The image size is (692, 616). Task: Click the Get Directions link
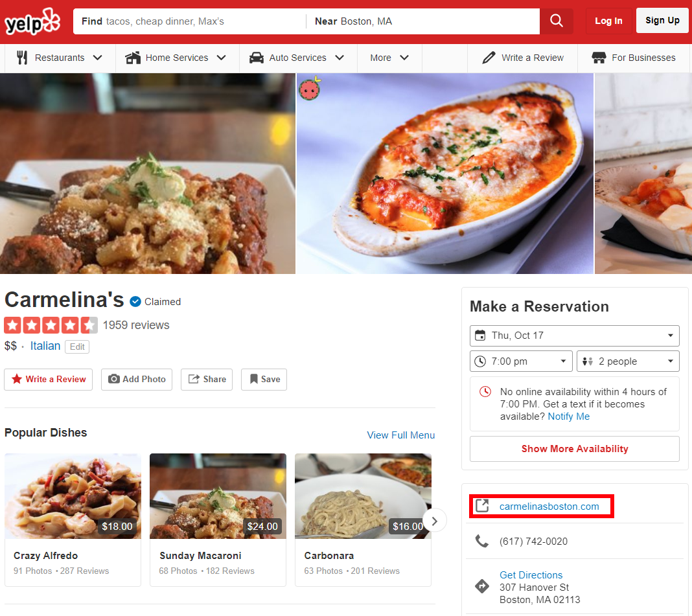click(x=531, y=575)
